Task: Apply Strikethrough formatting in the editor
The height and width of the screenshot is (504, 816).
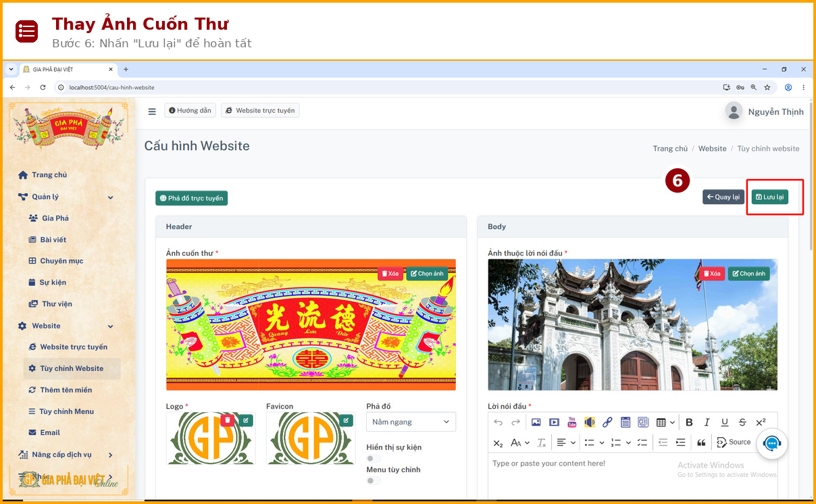Action: [742, 422]
